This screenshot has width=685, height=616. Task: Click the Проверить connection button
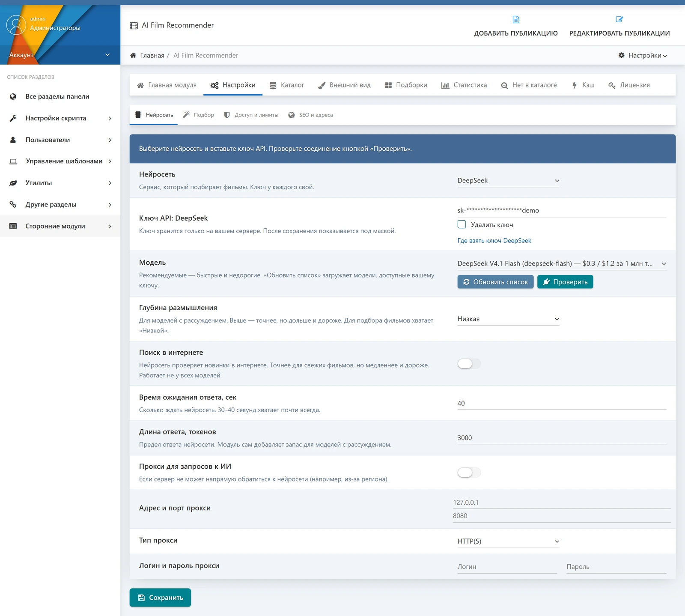click(x=565, y=282)
